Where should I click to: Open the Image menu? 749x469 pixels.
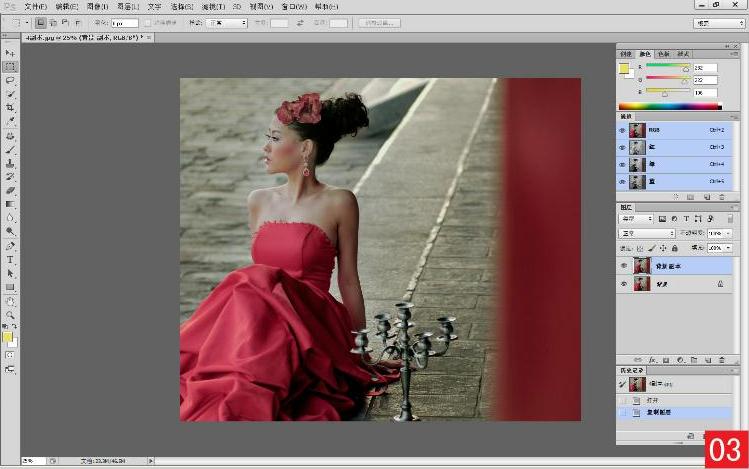[x=98, y=7]
